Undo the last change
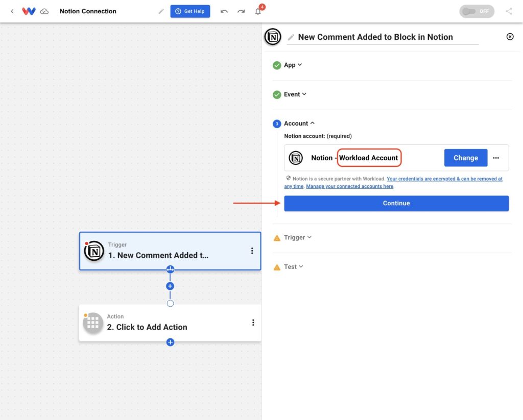Image resolution: width=523 pixels, height=420 pixels. (224, 11)
